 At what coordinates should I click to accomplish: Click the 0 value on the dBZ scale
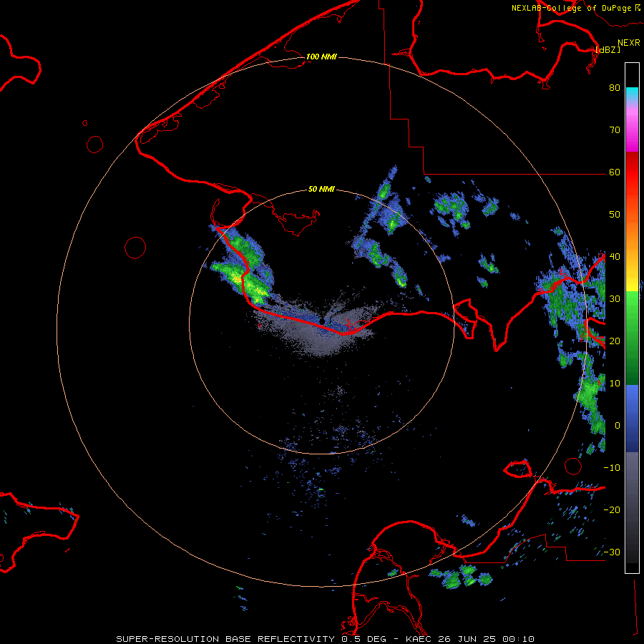[x=618, y=426]
